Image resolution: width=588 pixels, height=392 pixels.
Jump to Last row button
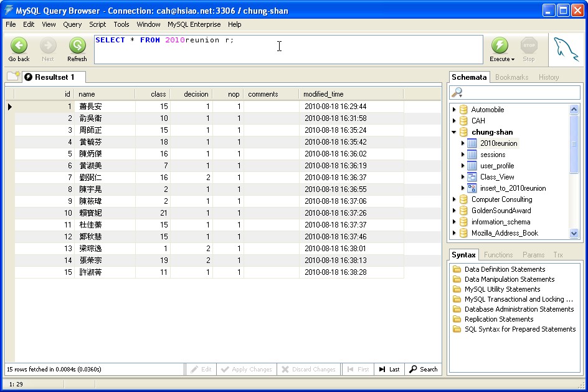pyautogui.click(x=389, y=369)
